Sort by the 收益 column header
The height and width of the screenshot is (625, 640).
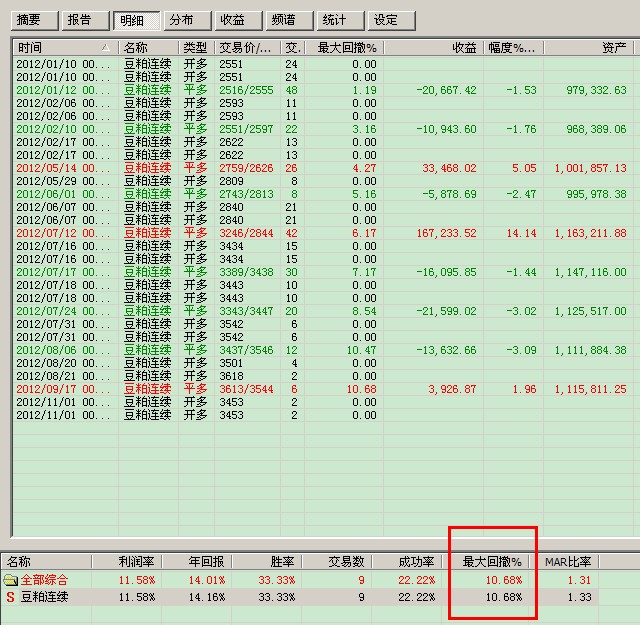[x=434, y=48]
